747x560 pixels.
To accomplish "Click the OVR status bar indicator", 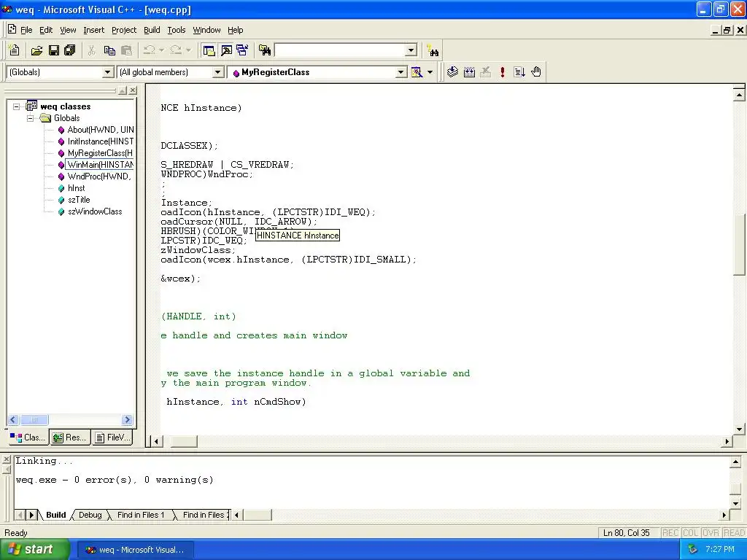I will pyautogui.click(x=711, y=533).
